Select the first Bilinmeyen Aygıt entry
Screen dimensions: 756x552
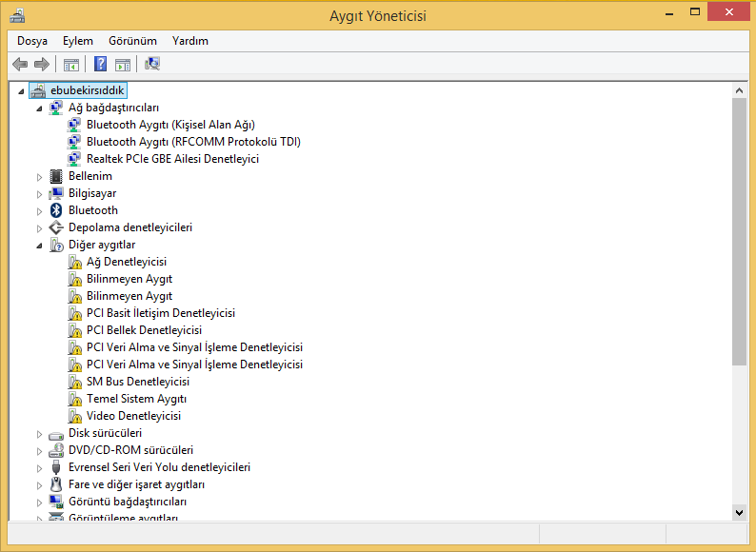(x=129, y=279)
